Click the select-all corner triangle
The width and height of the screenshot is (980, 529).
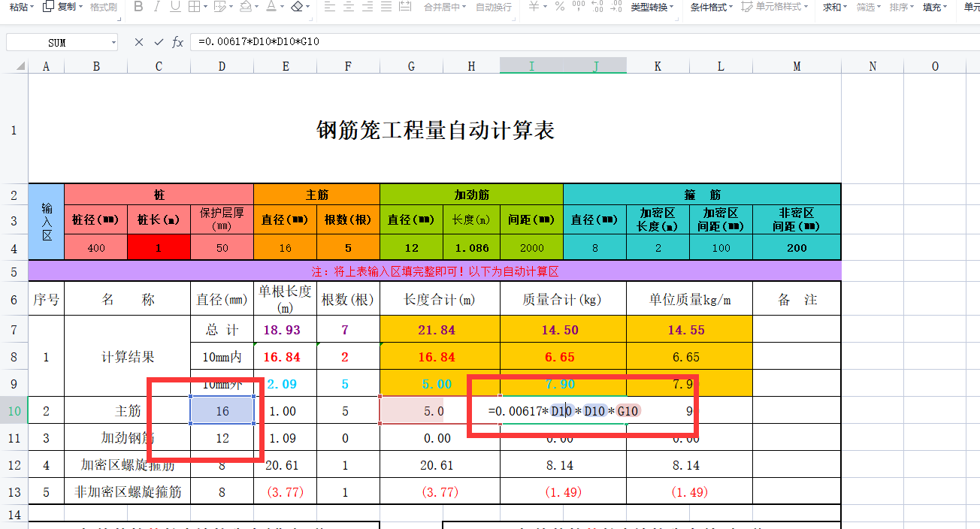[x=21, y=66]
